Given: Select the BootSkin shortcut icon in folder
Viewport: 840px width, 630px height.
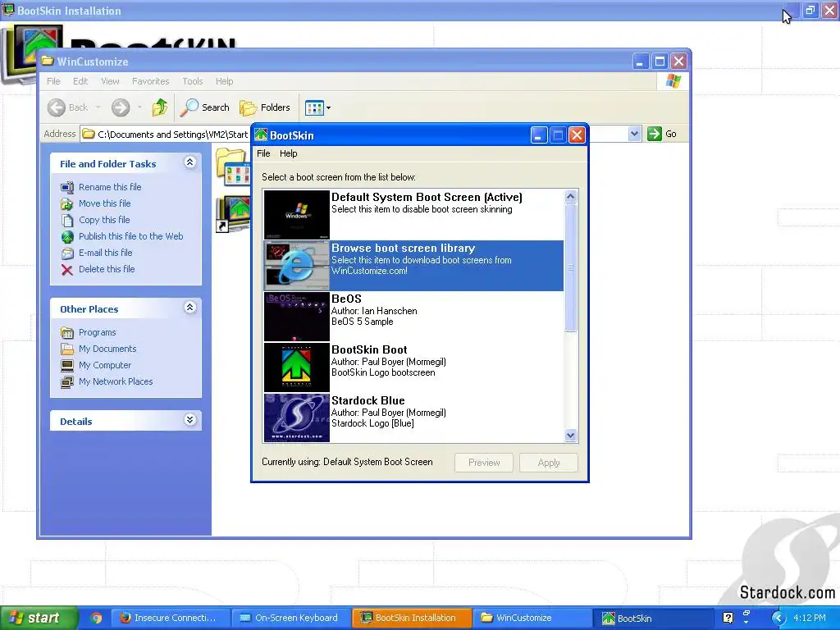Looking at the screenshot, I should pos(233,214).
